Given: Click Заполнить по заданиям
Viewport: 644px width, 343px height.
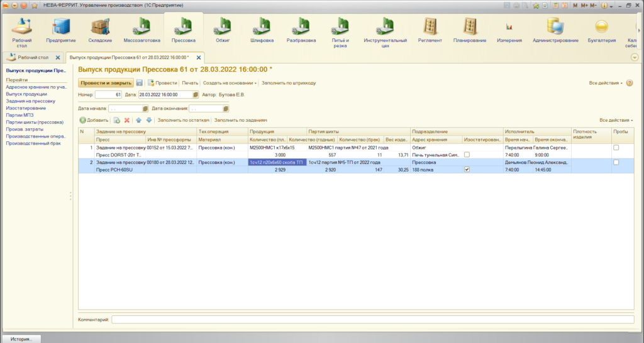Looking at the screenshot, I should [241, 120].
